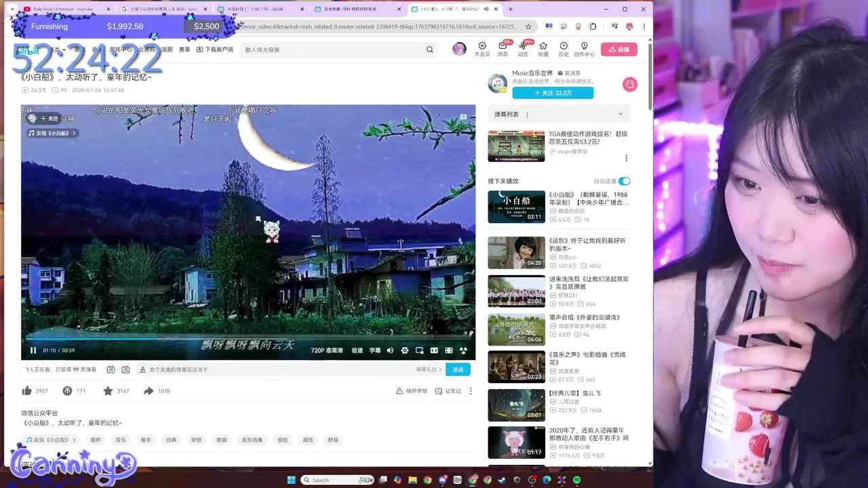Open 下载客户端 download client link
Viewport: 868px width, 488px height.
coord(215,49)
